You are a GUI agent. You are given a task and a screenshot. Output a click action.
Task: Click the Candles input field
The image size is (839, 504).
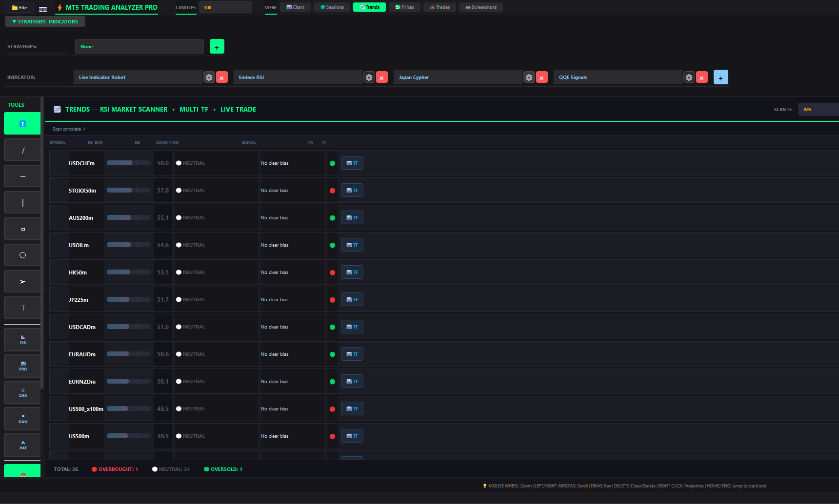[x=225, y=8]
